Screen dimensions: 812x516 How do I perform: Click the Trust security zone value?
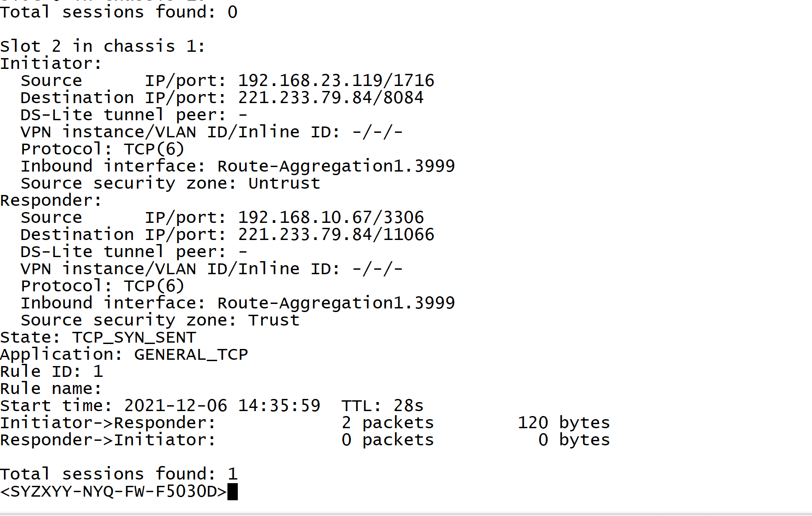pyautogui.click(x=274, y=320)
